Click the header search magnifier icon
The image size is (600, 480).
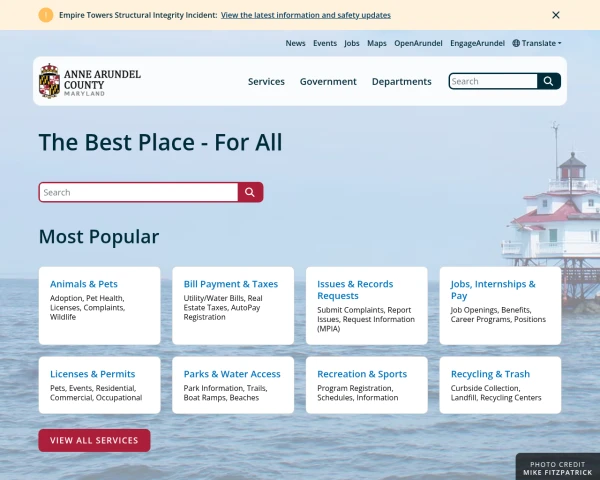[548, 81]
